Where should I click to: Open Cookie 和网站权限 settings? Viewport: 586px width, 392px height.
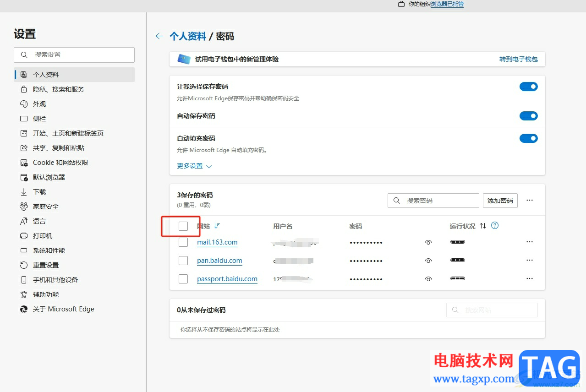[x=75, y=163]
